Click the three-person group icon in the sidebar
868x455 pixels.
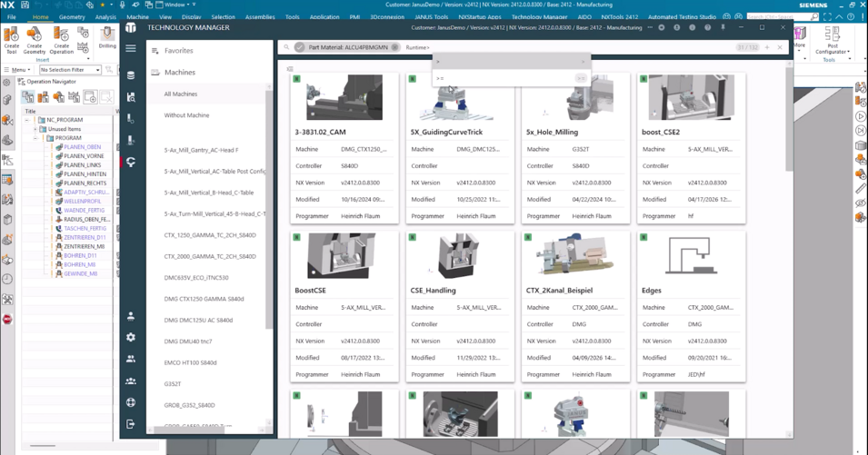[131, 381]
